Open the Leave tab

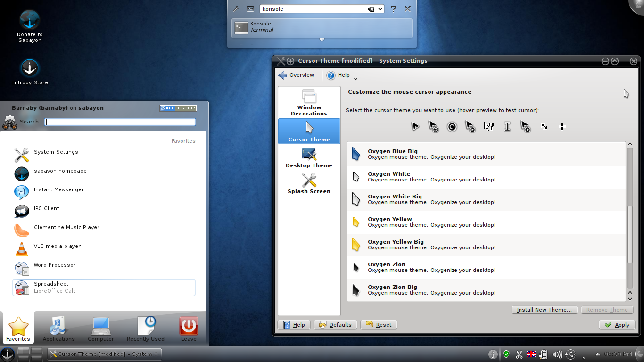189,329
